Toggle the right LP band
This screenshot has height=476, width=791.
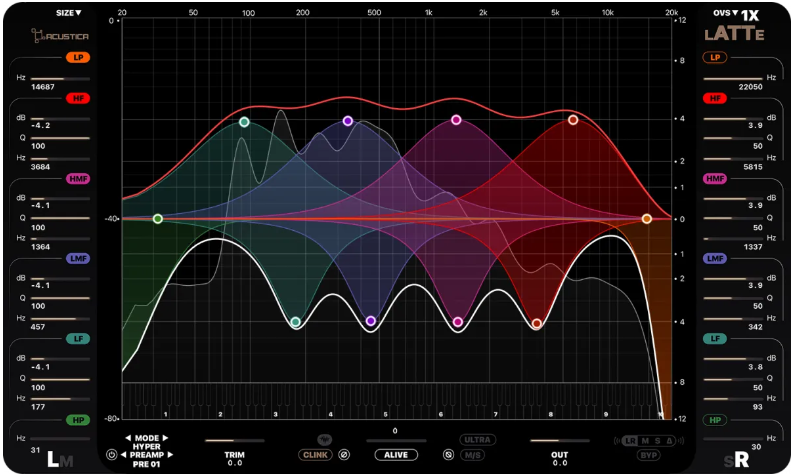[x=715, y=57]
